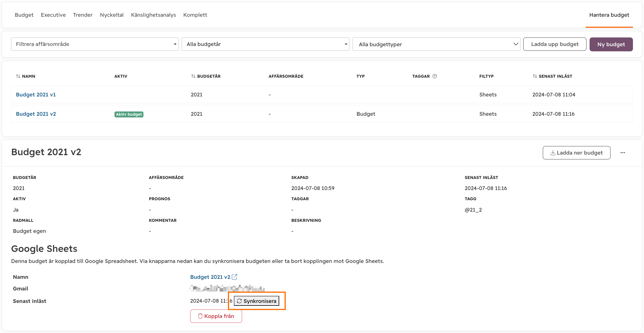Click the date 2024-07-08 11:04 cell
644x333 pixels.
[554, 94]
